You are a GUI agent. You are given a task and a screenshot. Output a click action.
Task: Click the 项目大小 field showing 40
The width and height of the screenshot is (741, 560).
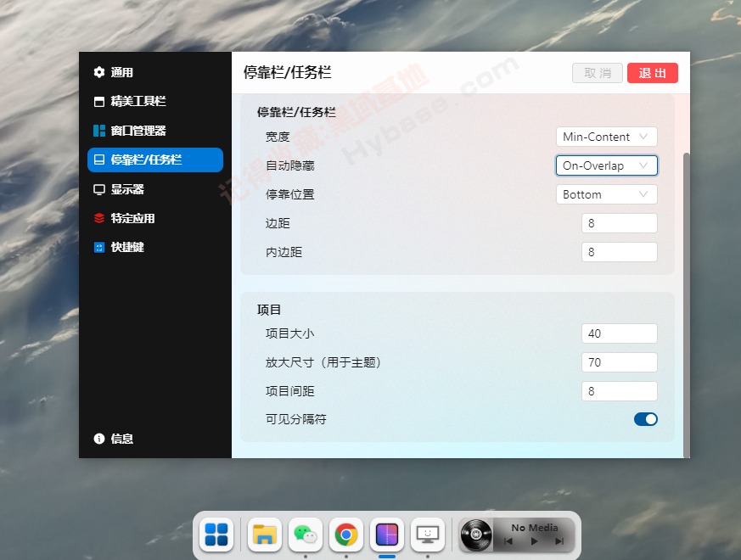point(619,333)
